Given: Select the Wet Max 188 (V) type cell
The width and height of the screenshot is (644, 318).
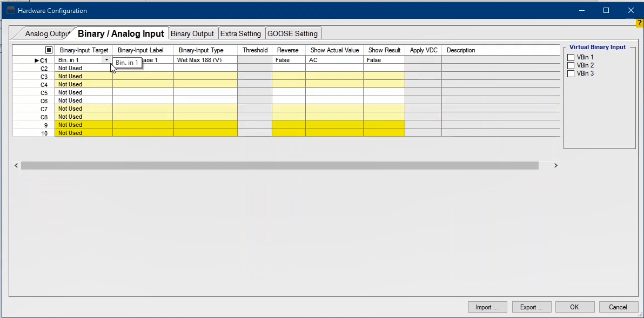Looking at the screenshot, I should pyautogui.click(x=205, y=60).
